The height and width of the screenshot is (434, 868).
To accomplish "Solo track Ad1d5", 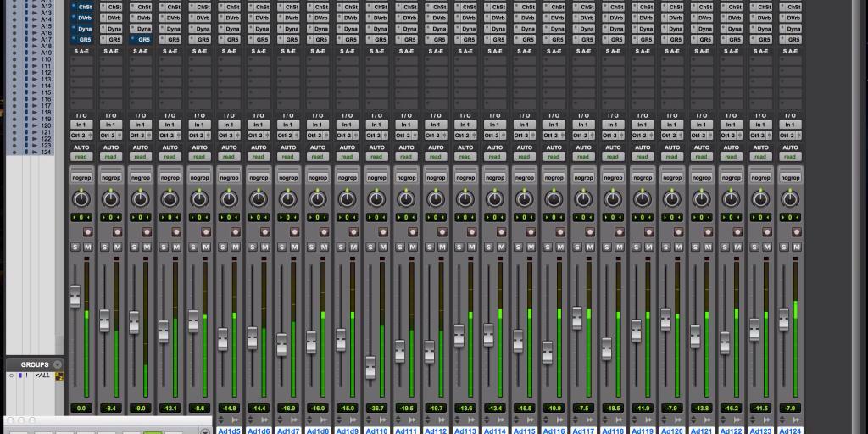I will (223, 247).
